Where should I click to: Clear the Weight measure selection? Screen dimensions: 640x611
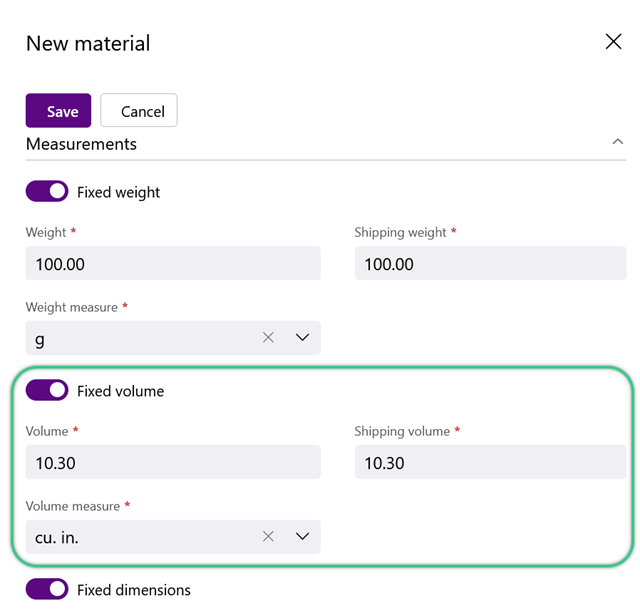click(268, 338)
